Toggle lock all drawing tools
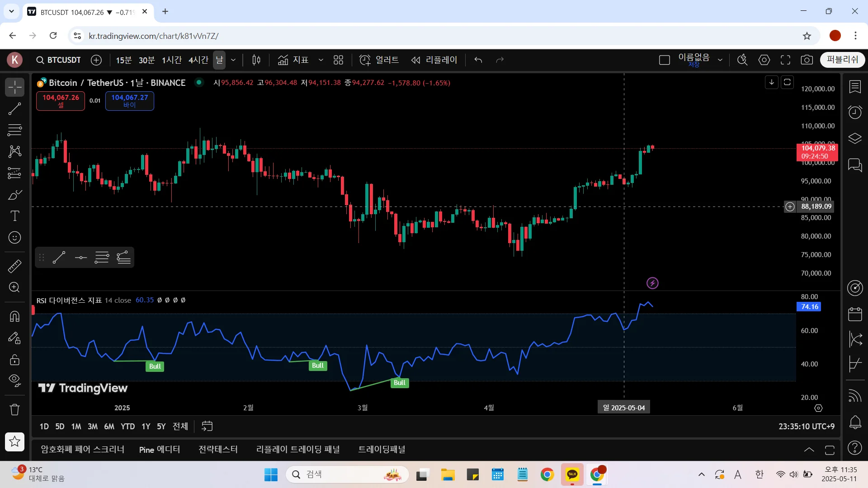Screen dimensions: 868x488 [x=14, y=360]
